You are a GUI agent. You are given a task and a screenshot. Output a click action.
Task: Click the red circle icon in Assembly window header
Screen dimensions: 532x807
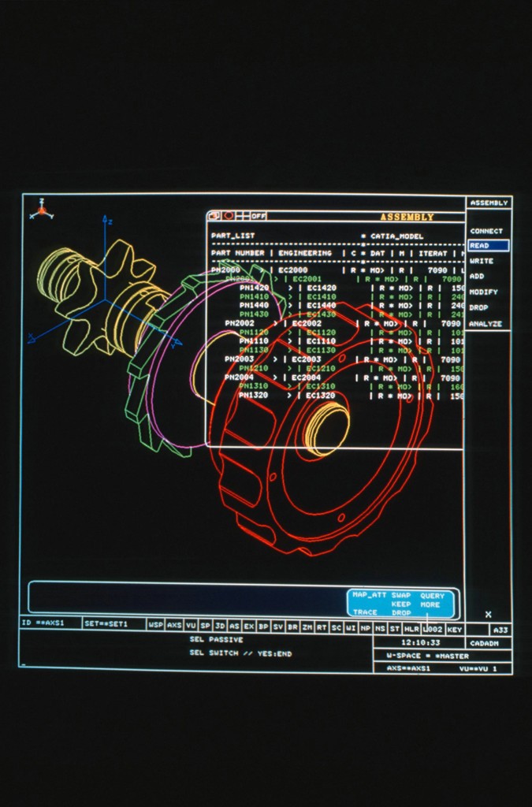point(228,216)
